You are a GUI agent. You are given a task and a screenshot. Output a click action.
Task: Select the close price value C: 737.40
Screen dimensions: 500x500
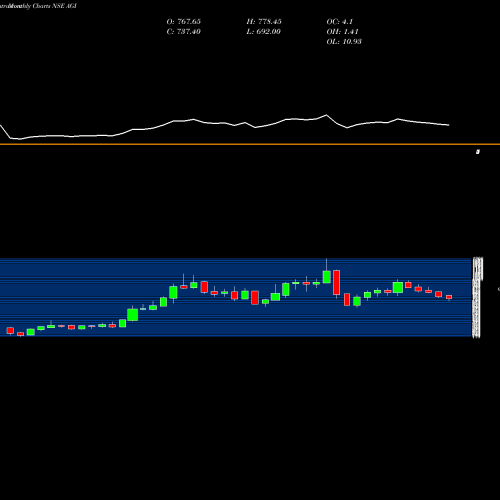tap(184, 32)
